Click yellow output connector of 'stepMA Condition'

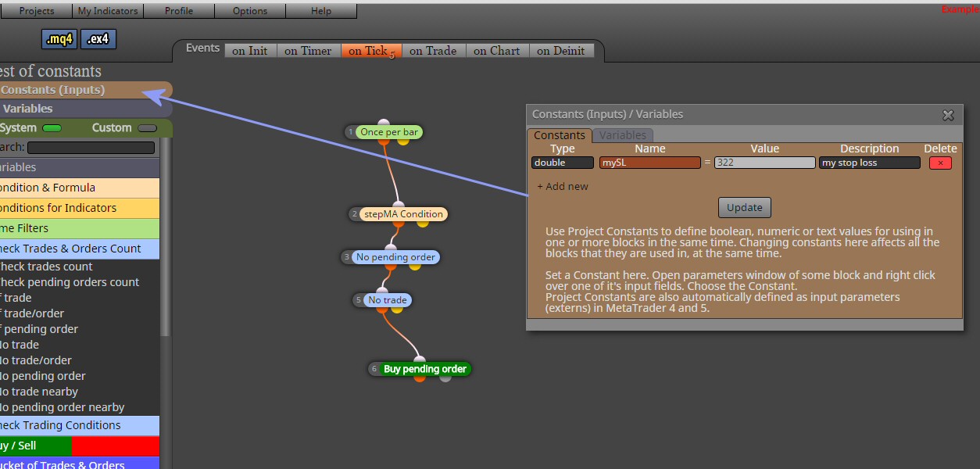coord(423,223)
